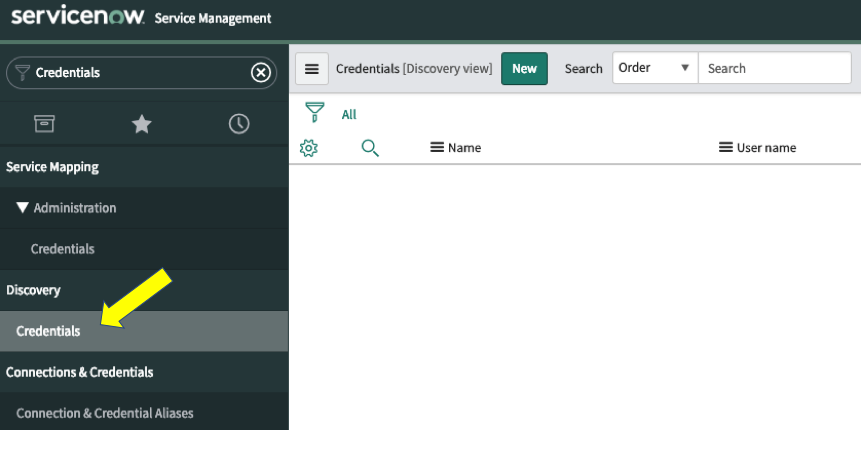Show Favorites star tab

(141, 124)
